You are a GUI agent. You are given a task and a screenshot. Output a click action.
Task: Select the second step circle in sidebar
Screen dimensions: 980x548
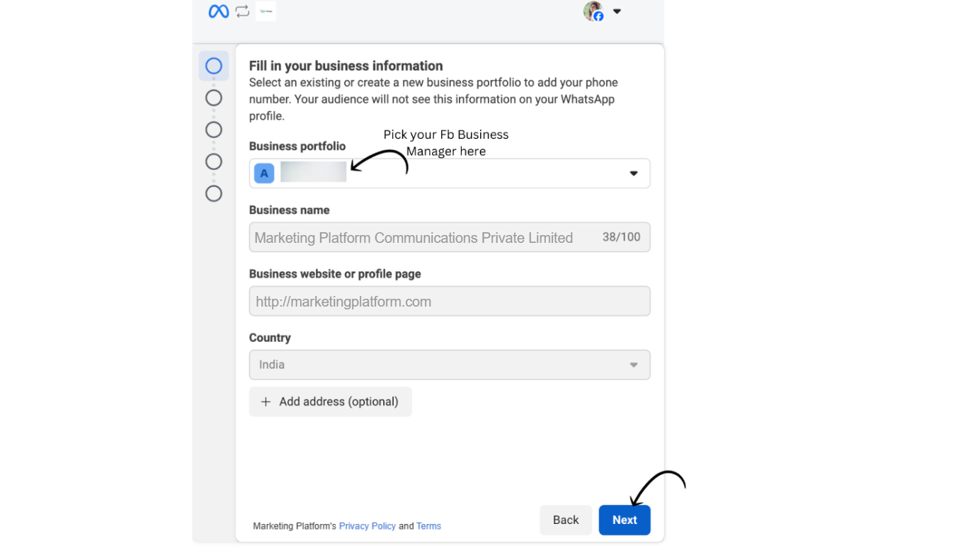pyautogui.click(x=214, y=98)
